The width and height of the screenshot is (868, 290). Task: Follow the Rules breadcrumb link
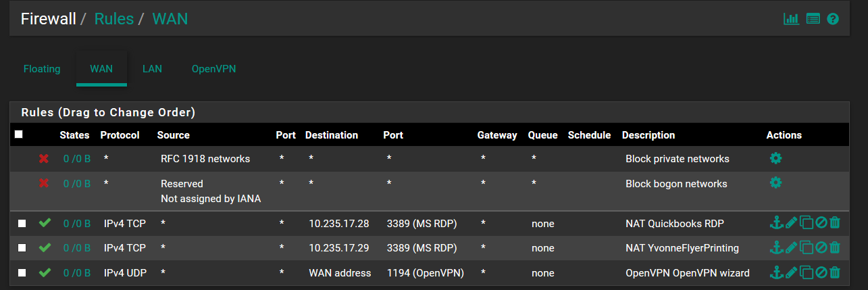114,19
